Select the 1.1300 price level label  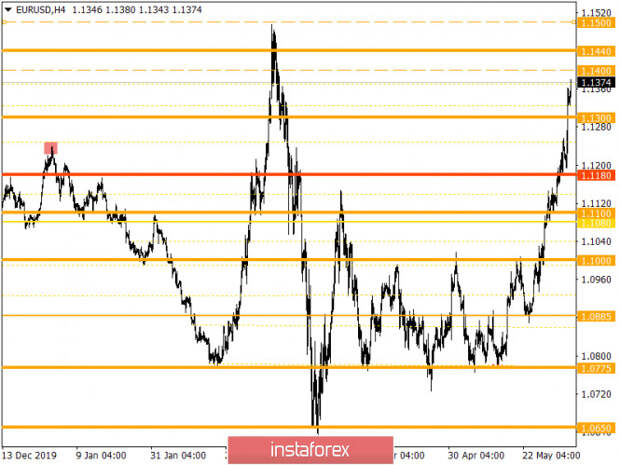tap(596, 118)
